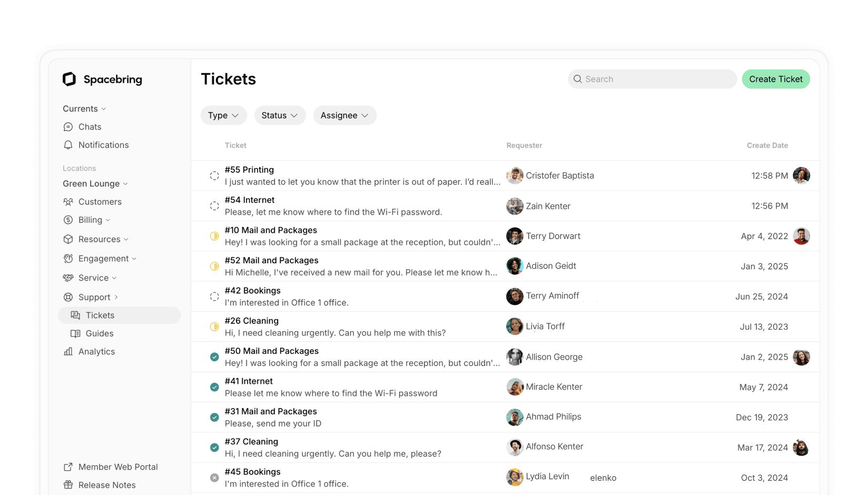Open the Service menu item
The width and height of the screenshot is (868, 495).
click(95, 278)
